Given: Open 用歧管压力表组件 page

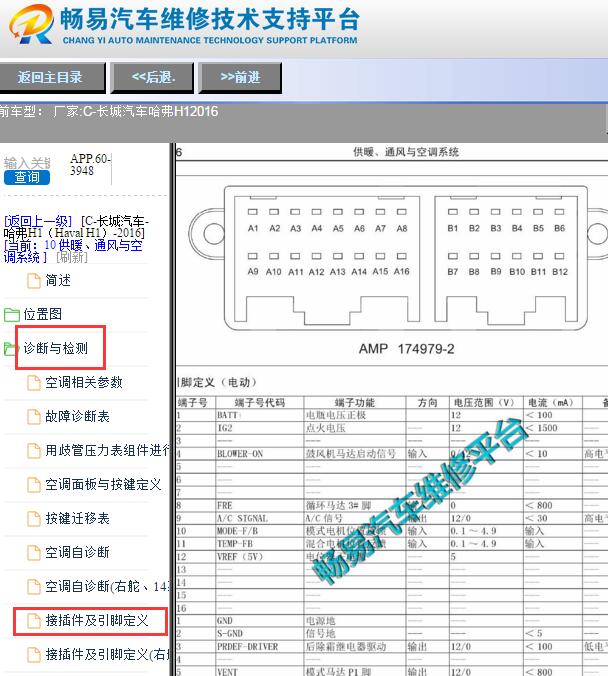Looking at the screenshot, I should click(108, 451).
